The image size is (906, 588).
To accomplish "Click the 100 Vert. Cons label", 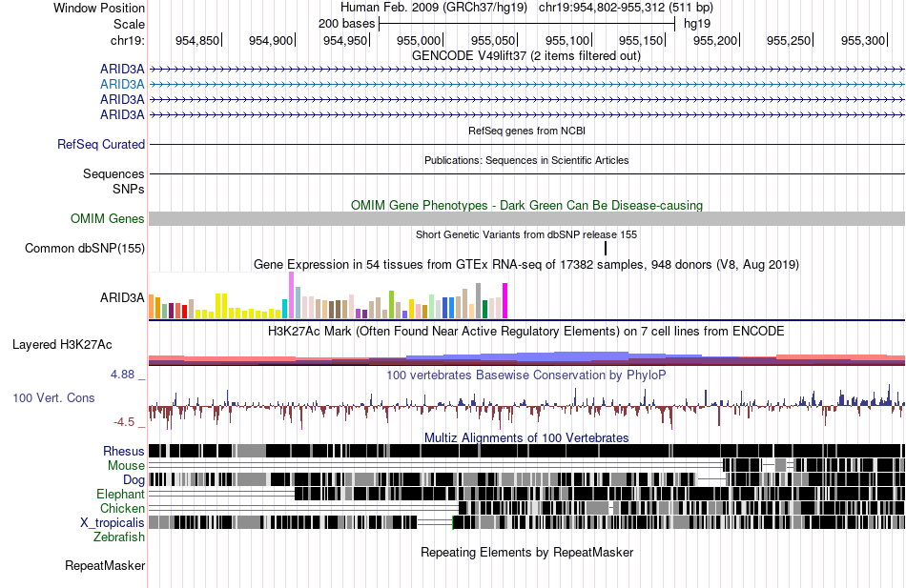I will click(53, 398).
